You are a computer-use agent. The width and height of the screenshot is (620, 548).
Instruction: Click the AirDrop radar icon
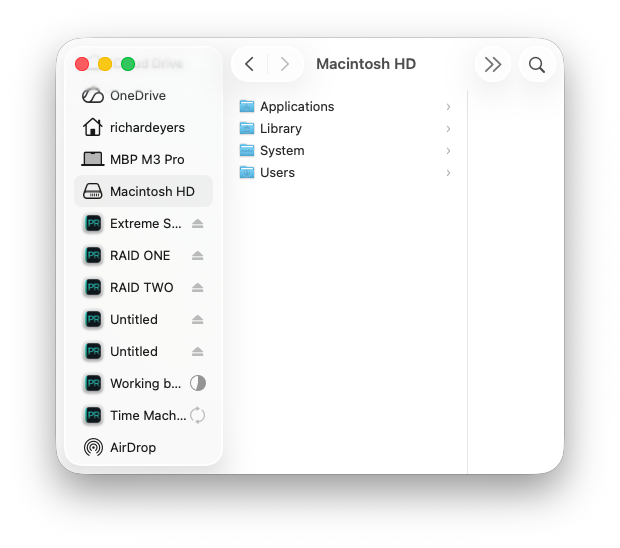(x=93, y=448)
